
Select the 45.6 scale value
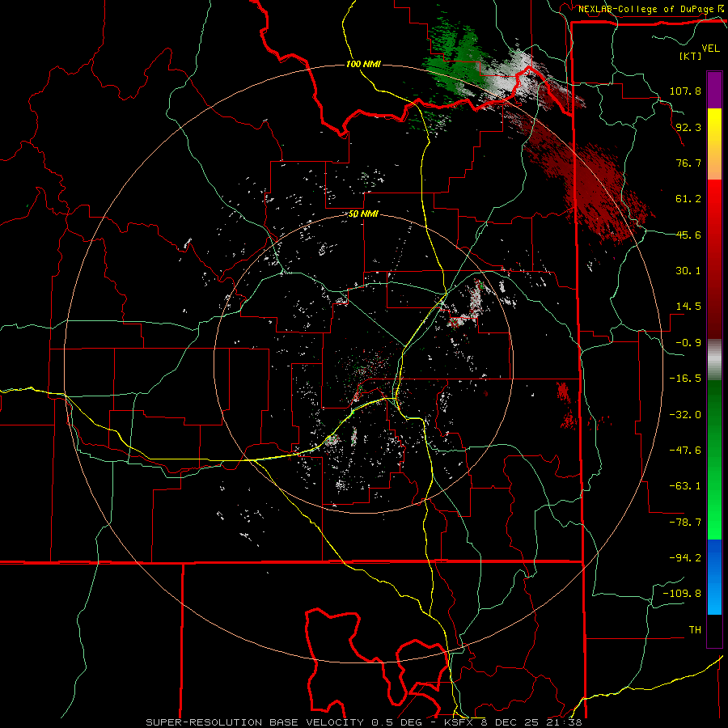click(688, 235)
